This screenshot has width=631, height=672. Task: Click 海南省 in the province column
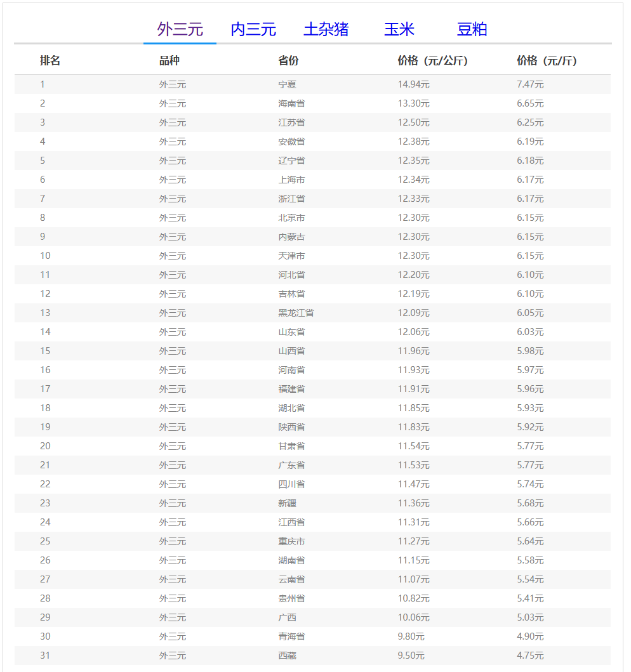(291, 103)
